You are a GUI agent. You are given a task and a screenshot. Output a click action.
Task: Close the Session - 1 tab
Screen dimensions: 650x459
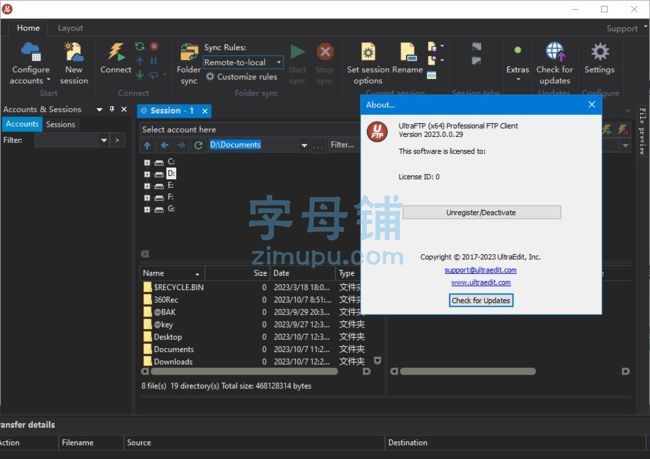coord(205,111)
